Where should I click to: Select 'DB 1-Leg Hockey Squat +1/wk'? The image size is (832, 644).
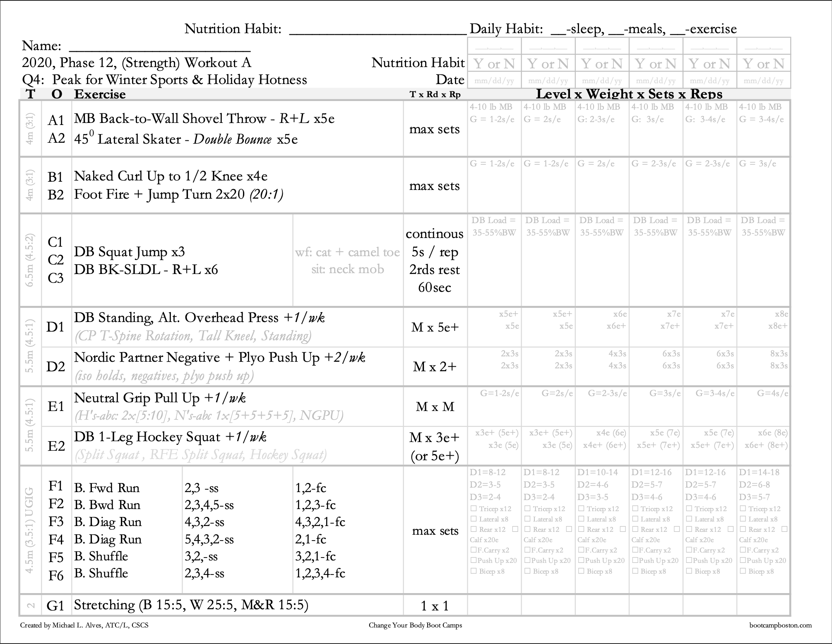[170, 437]
